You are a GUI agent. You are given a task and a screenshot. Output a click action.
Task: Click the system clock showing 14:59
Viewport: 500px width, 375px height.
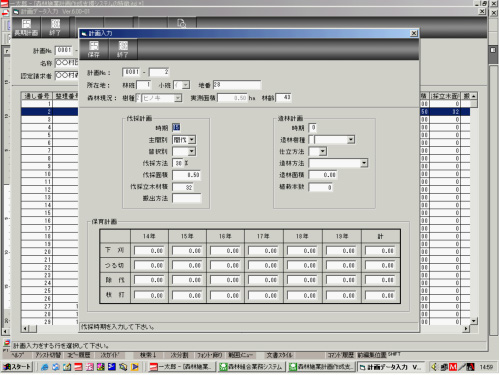tap(486, 367)
